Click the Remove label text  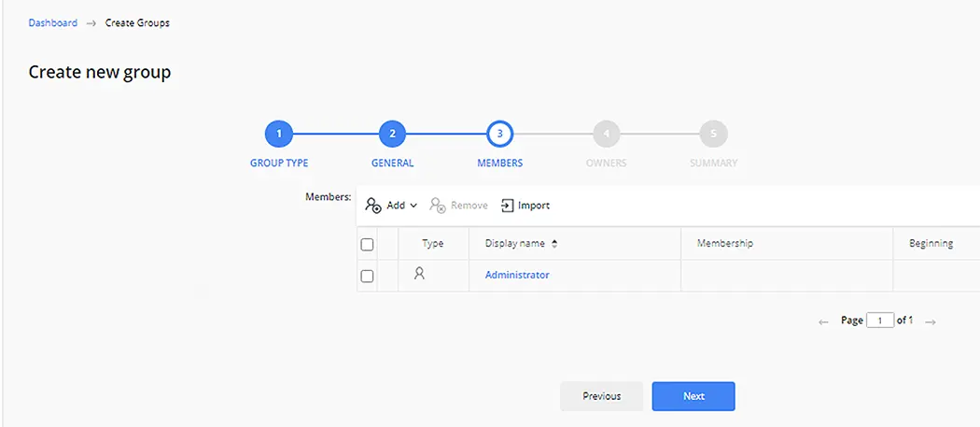click(469, 206)
